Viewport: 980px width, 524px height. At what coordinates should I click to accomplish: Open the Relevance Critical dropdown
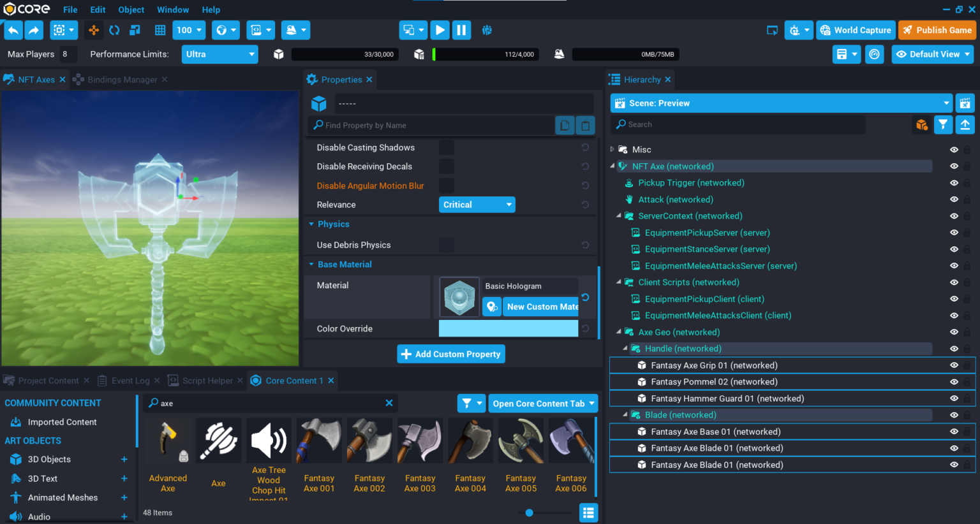point(477,204)
